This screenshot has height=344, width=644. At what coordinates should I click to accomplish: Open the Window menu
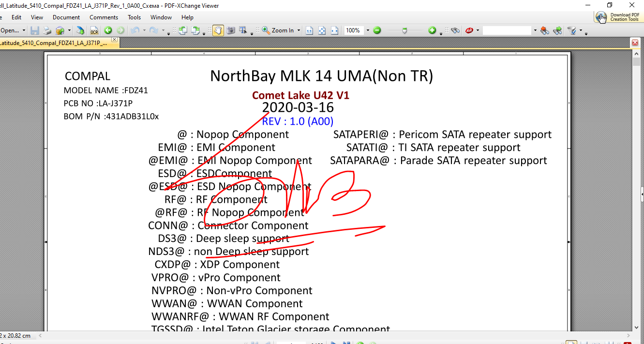161,17
